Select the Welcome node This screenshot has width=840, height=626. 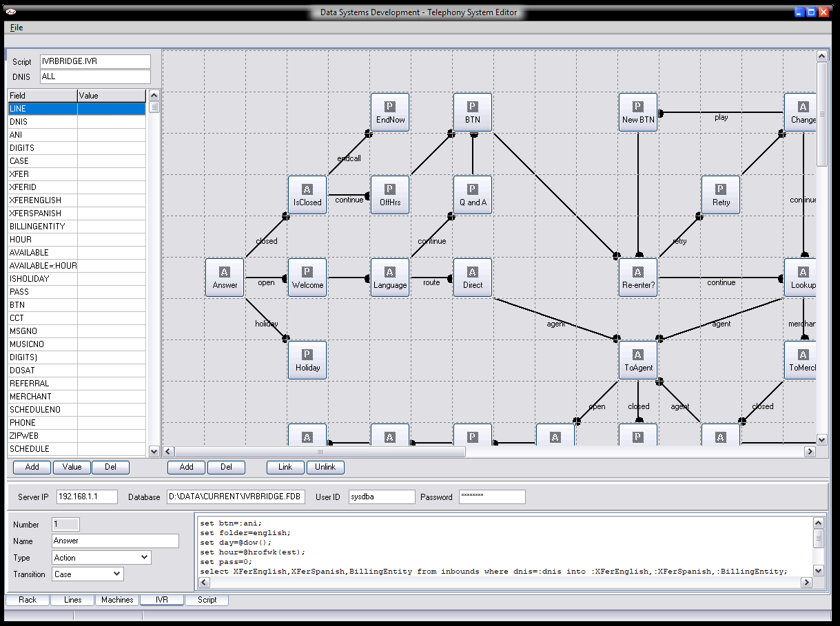click(x=307, y=278)
